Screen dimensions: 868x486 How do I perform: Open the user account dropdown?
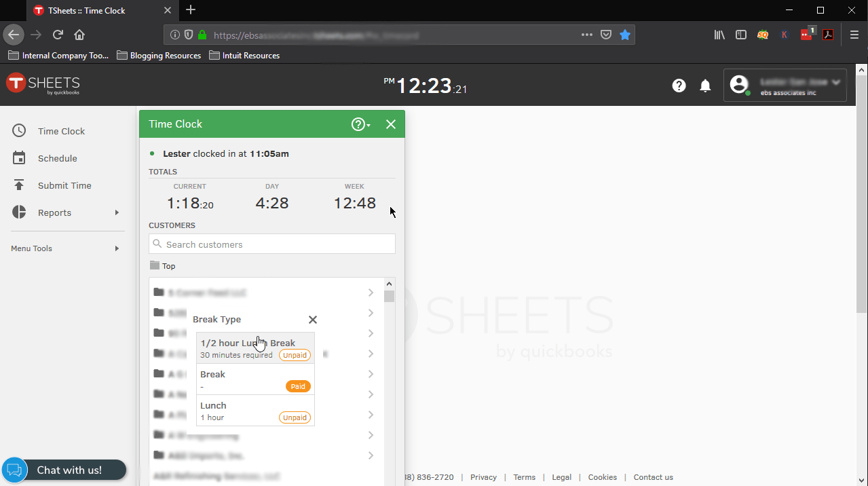(x=785, y=86)
